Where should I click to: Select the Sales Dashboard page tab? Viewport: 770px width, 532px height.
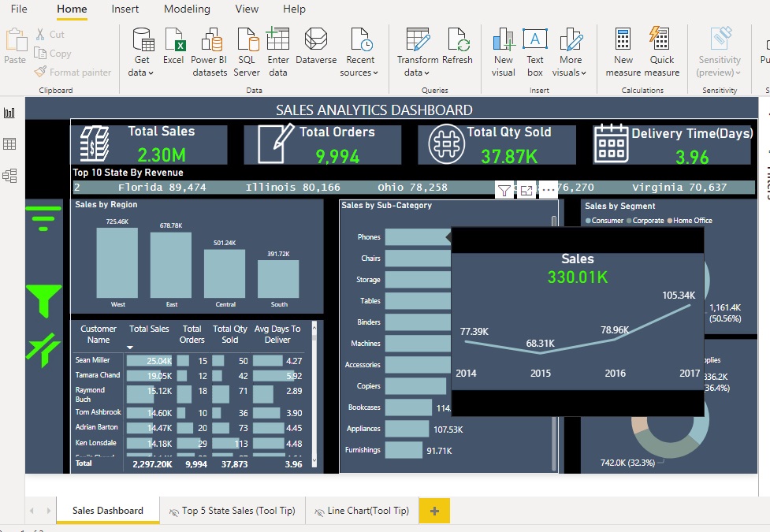tap(108, 511)
